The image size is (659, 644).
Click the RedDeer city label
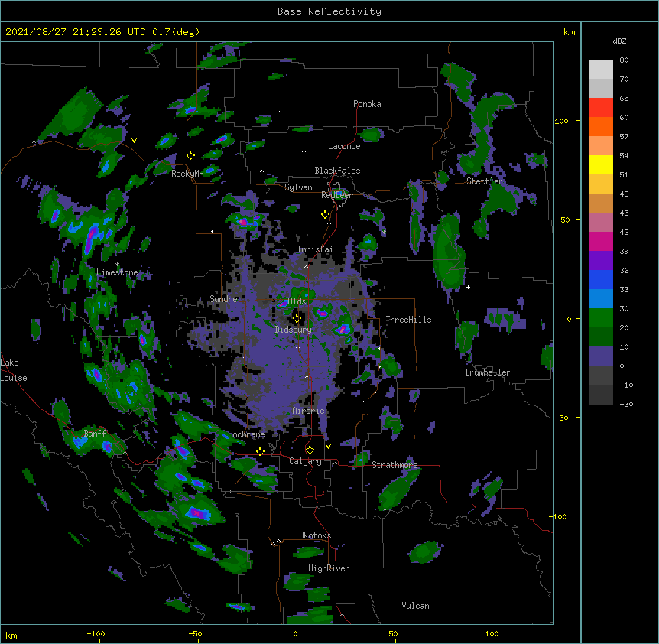pos(336,195)
